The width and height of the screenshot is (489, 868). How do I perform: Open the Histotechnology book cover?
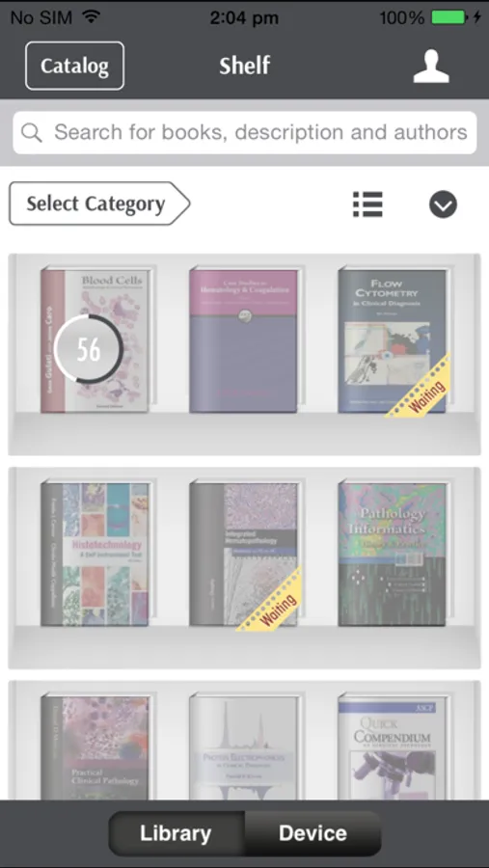(x=95, y=555)
